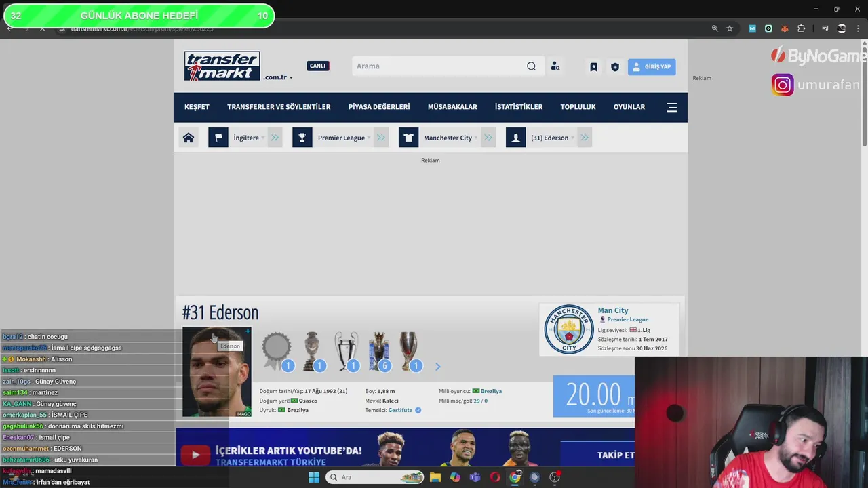Click the flag icon before İngiltere
This screenshot has width=868, height=488.
218,138
